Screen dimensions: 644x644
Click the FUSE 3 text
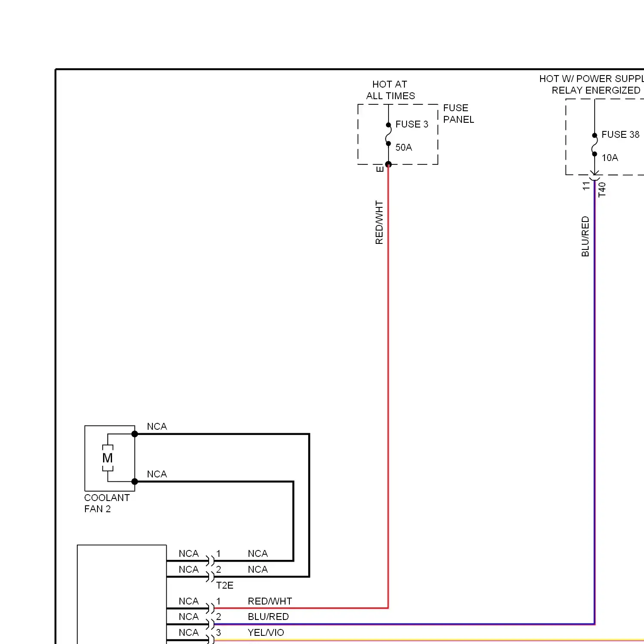[412, 125]
